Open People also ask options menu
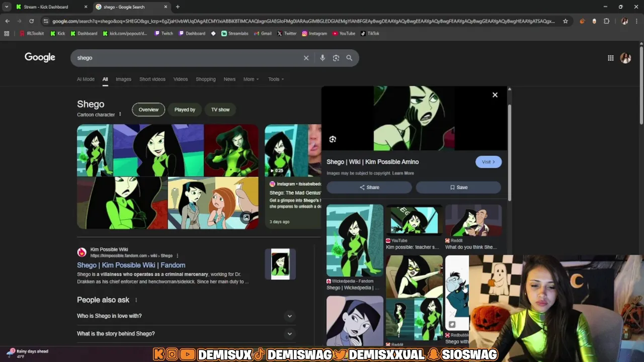The height and width of the screenshot is (362, 644). [136, 300]
